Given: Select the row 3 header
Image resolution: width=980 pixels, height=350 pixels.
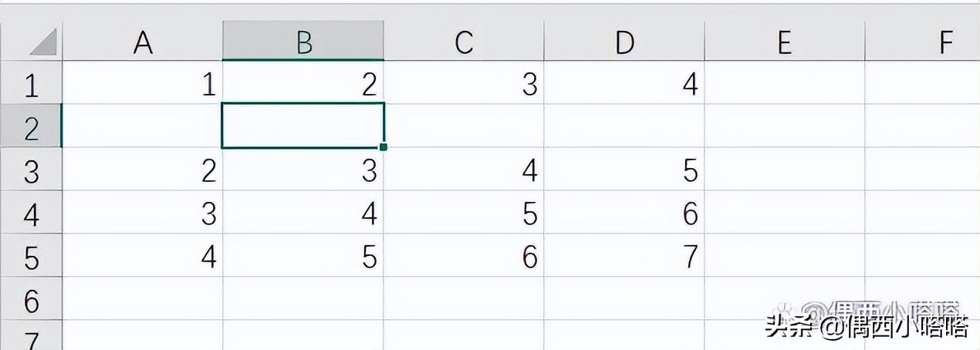Looking at the screenshot, I should [x=31, y=170].
